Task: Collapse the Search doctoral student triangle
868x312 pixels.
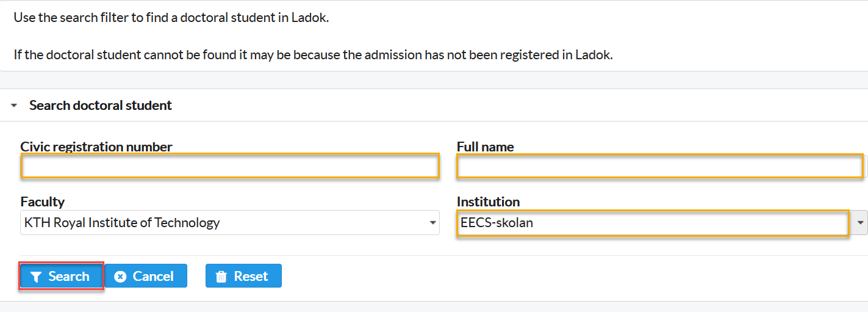Action: 14,106
